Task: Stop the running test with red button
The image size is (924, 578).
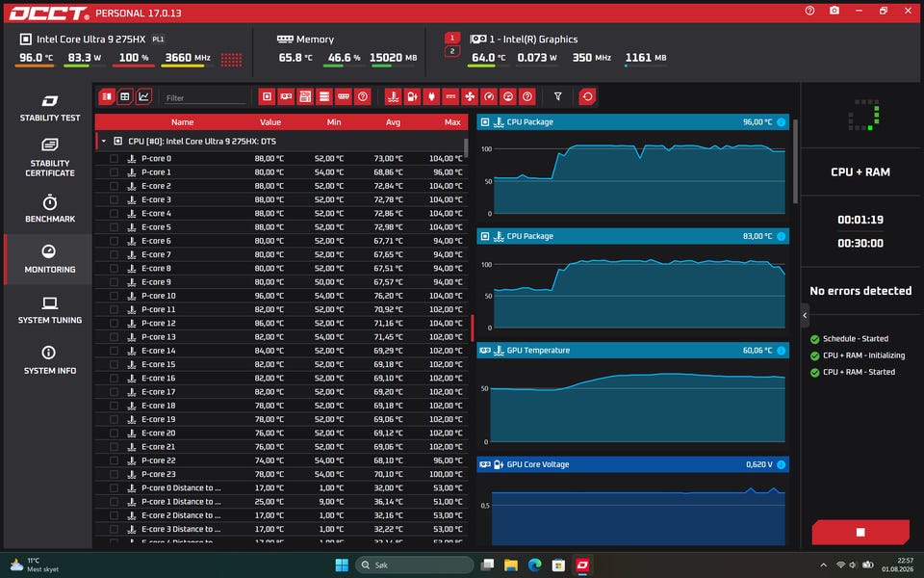Action: (x=860, y=532)
